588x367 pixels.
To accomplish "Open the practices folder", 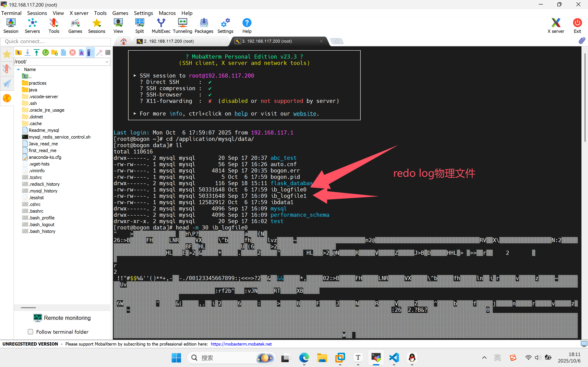I will pyautogui.click(x=37, y=83).
